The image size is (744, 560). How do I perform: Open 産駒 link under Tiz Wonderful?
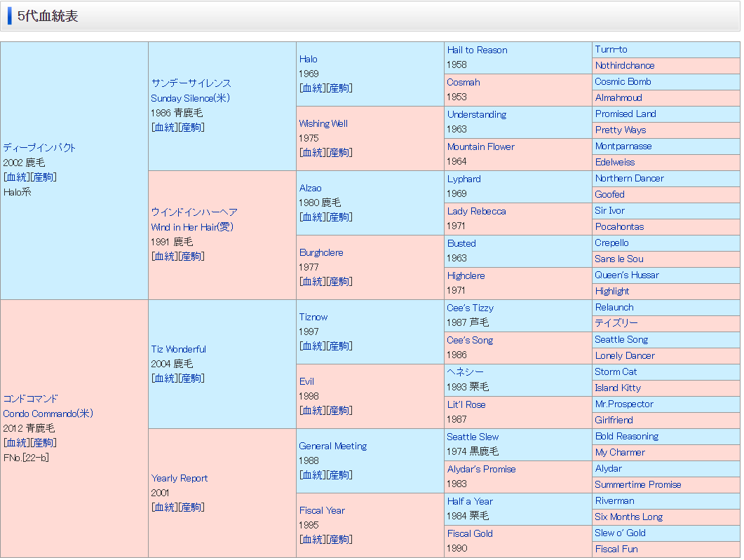191,378
